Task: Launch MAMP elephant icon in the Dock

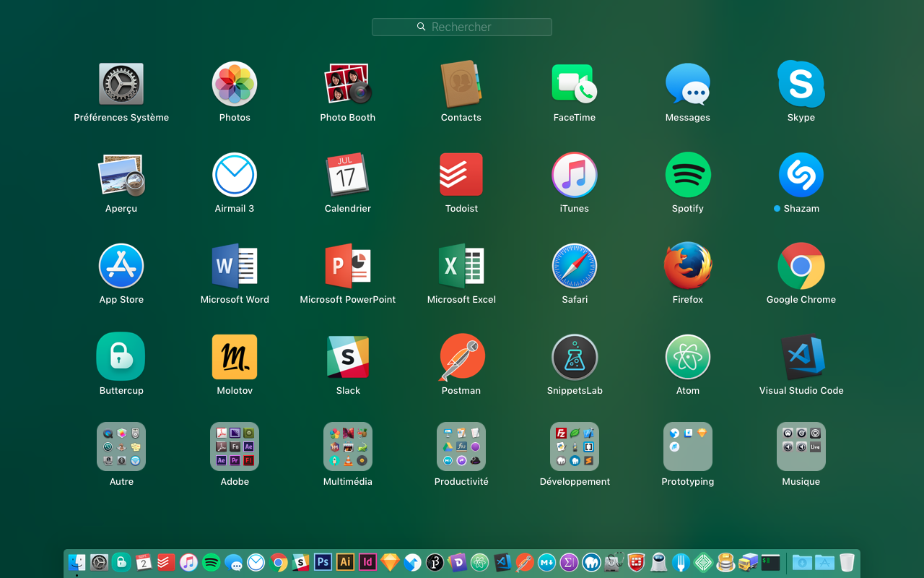Action: coord(591,562)
